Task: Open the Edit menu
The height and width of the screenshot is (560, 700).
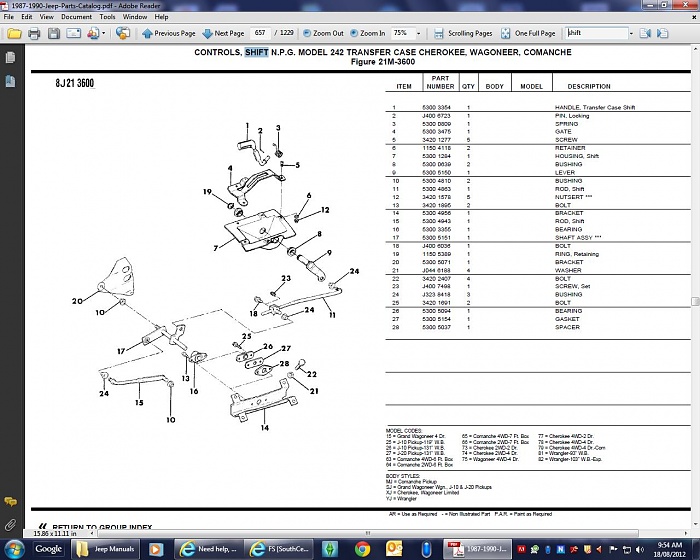Action: coord(27,17)
